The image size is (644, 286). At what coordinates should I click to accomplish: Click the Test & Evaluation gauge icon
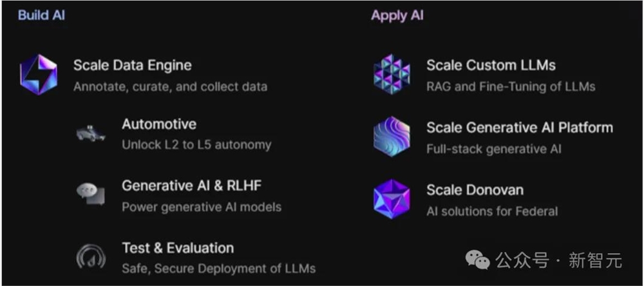coord(91,257)
